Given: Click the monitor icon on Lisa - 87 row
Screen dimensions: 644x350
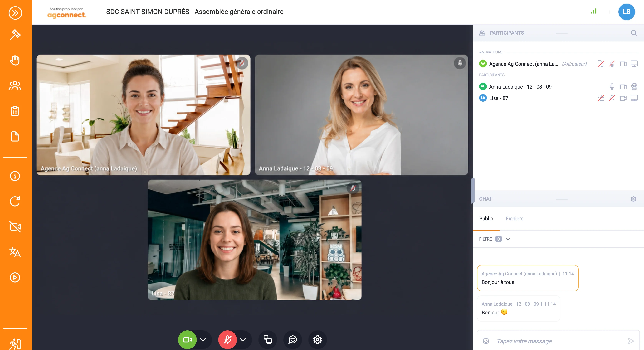Looking at the screenshot, I should (x=634, y=98).
